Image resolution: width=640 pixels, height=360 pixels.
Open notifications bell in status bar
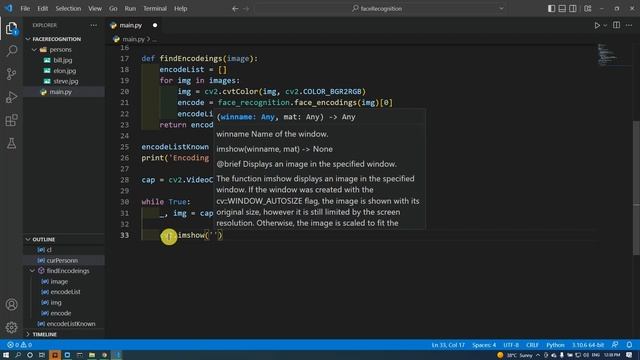(x=629, y=345)
